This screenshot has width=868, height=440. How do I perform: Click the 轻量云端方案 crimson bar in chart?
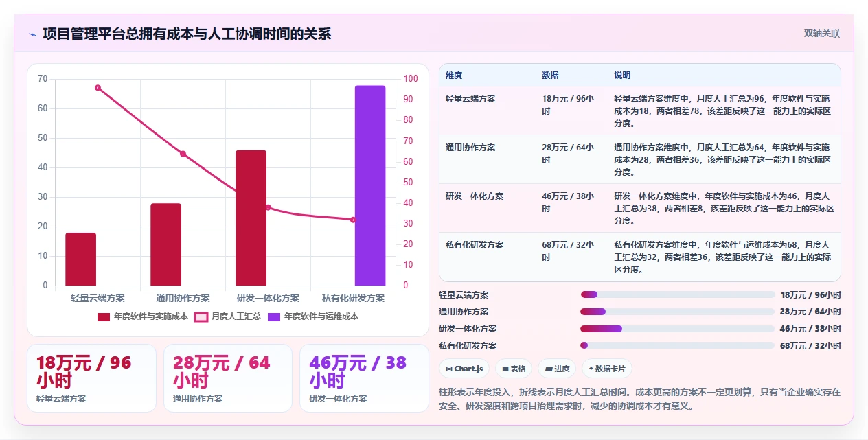click(x=81, y=259)
